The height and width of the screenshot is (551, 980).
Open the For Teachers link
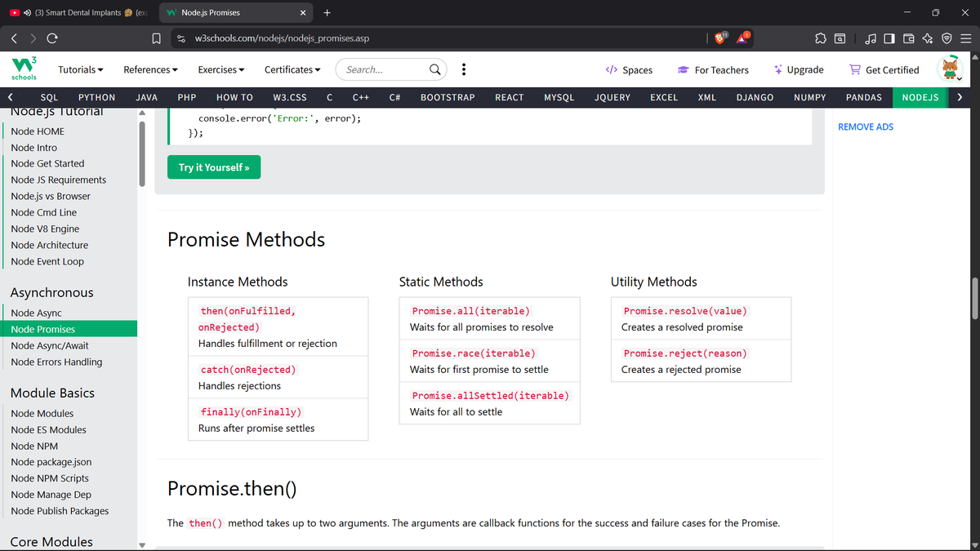(x=714, y=70)
